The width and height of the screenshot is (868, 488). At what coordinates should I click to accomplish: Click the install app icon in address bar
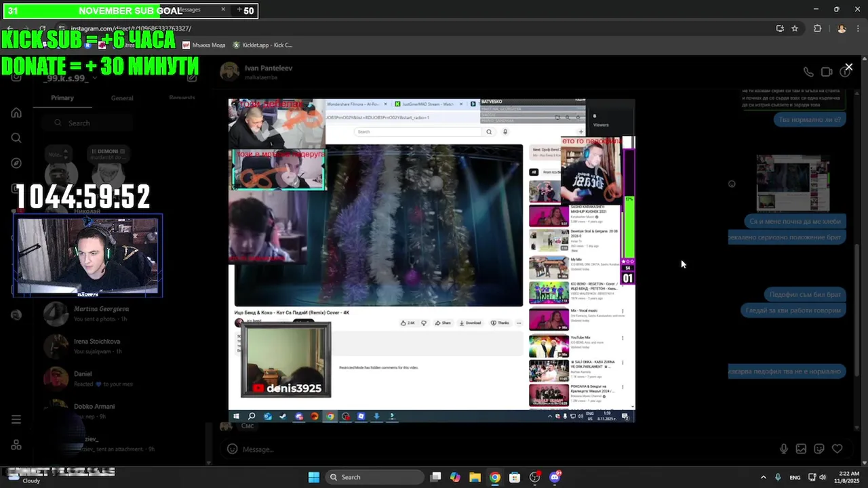pyautogui.click(x=780, y=28)
